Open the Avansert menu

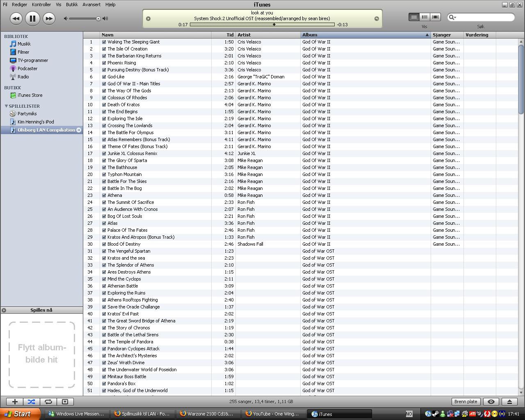pos(91,5)
